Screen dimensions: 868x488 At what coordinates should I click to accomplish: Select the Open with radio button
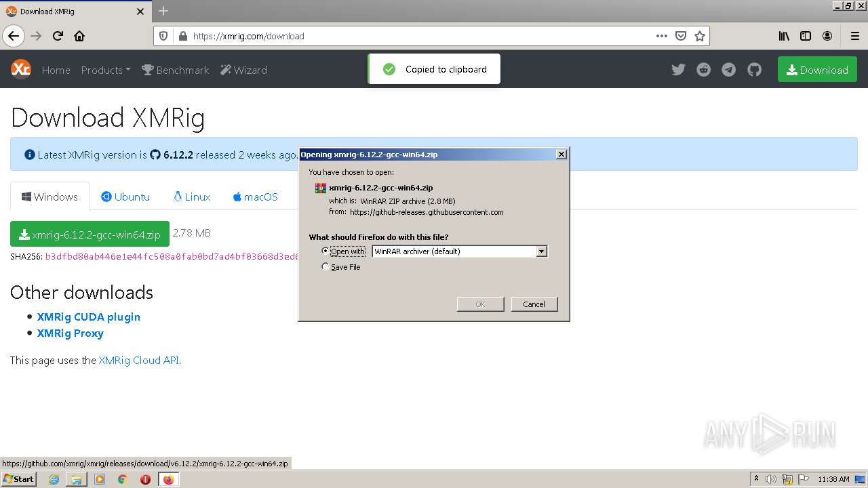(325, 251)
